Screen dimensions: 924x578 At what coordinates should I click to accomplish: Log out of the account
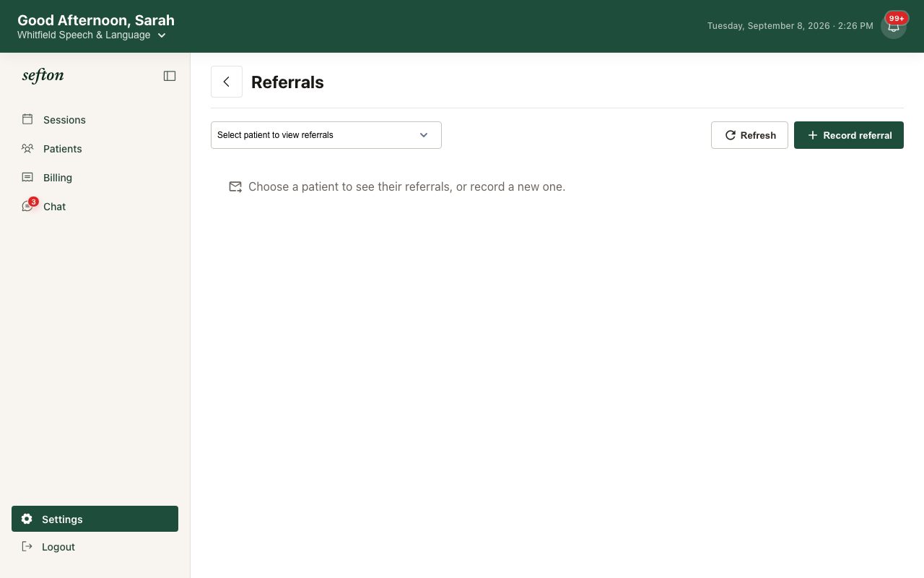tap(95, 547)
